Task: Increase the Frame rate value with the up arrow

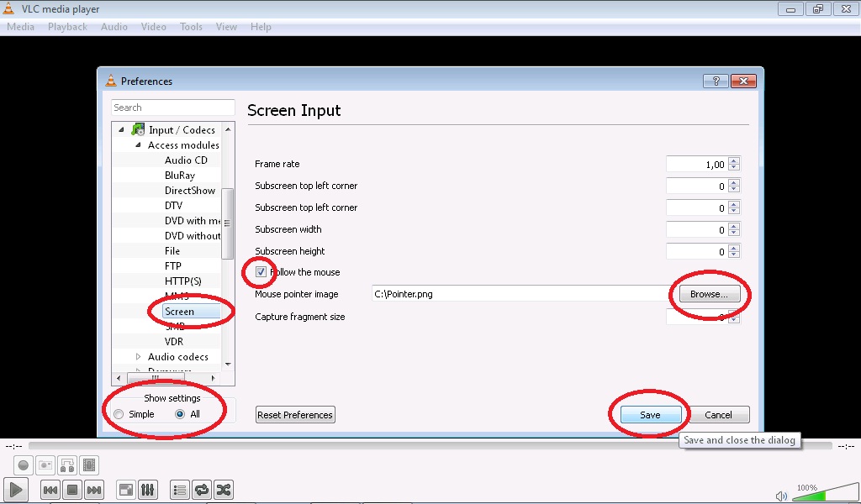Action: 734,160
